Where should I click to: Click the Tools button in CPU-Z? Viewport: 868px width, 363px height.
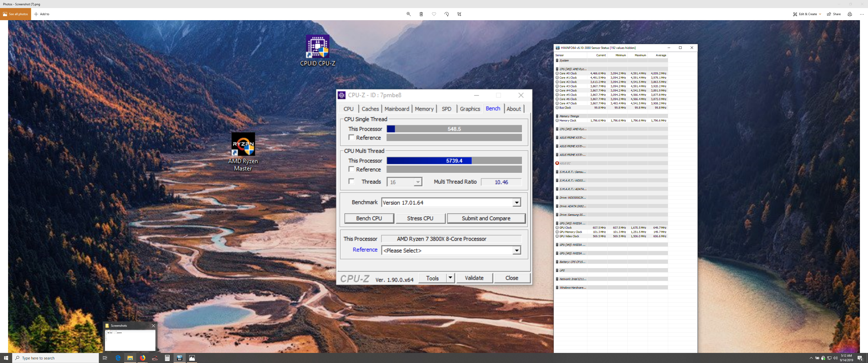point(432,278)
